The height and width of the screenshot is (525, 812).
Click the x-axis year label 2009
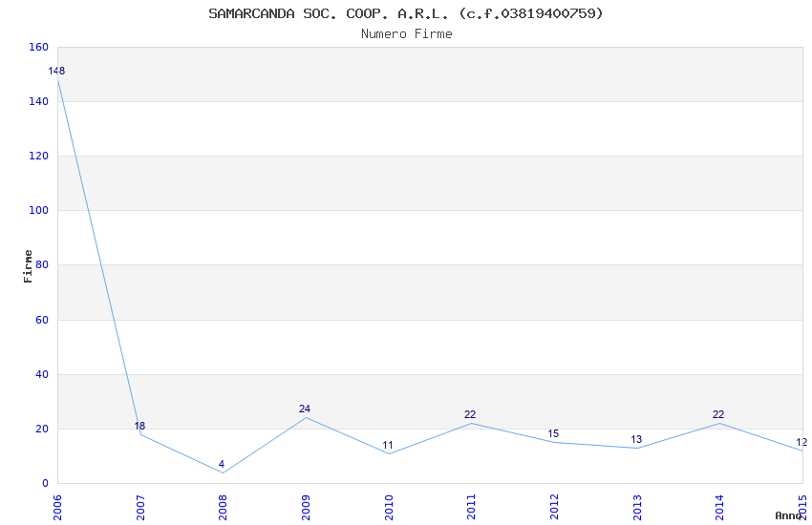pos(306,508)
